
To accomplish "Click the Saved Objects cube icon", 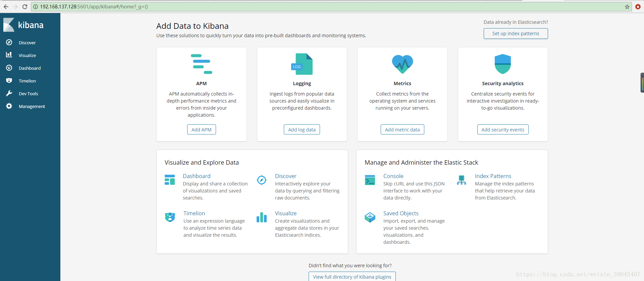I will 370,217.
